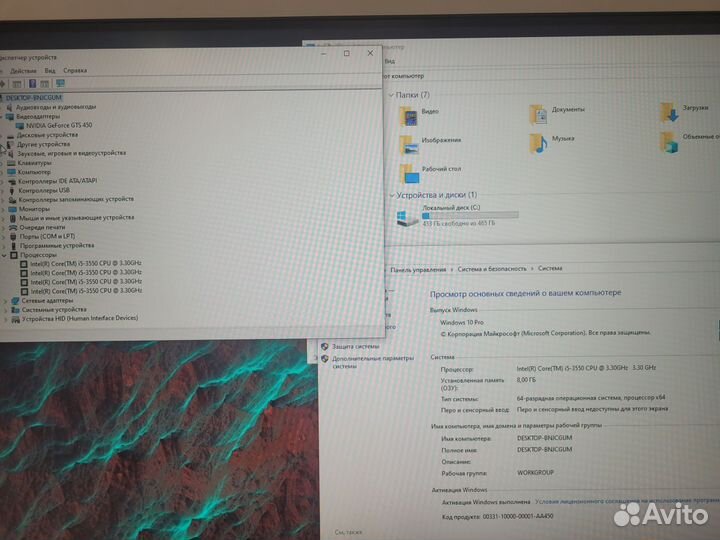The image size is (720, 540).
Task: Click the controller icon for Контроллеры IDE ATA/ATAPI
Action: point(12,181)
